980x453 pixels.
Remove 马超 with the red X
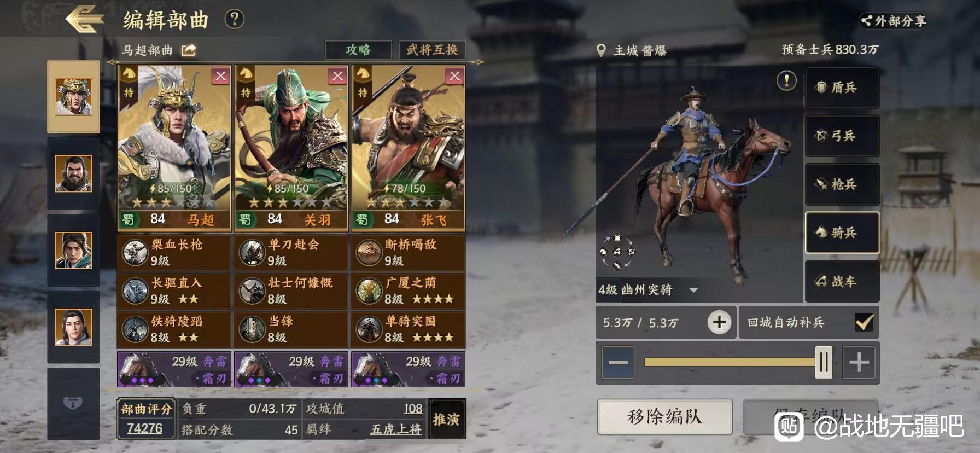click(220, 76)
